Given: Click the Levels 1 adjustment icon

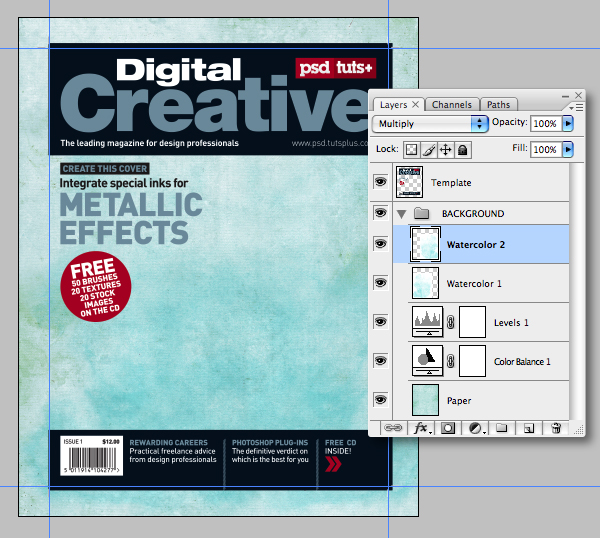Looking at the screenshot, I should pos(427,322).
